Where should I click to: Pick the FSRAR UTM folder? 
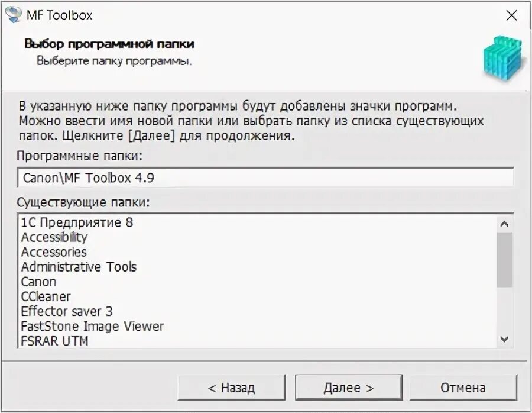tap(54, 341)
